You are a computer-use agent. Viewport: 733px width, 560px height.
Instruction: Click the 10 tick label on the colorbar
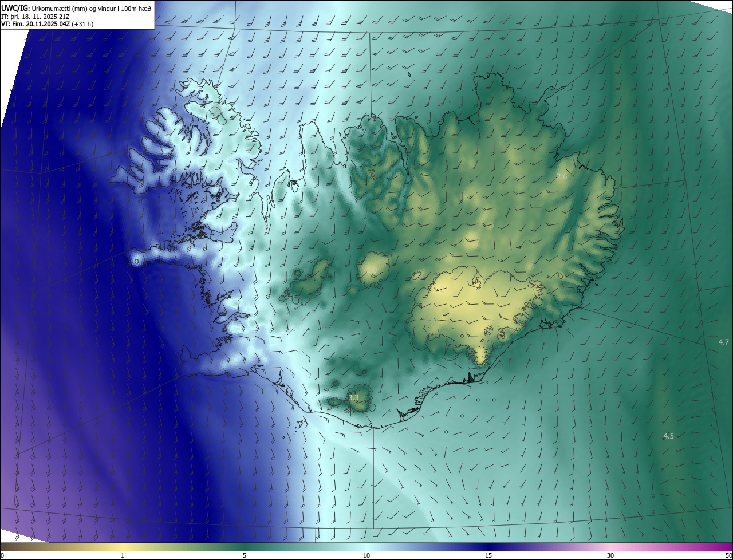click(366, 555)
